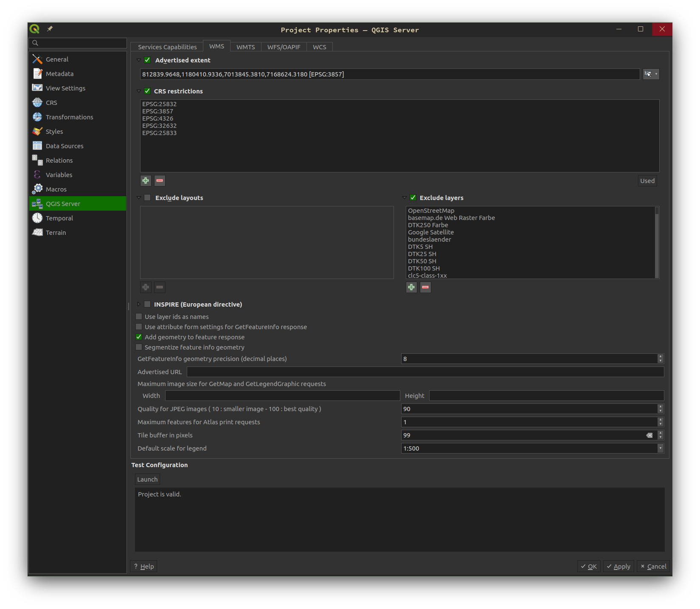
Task: Uncheck the Advertised extent checkbox
Action: 147,60
